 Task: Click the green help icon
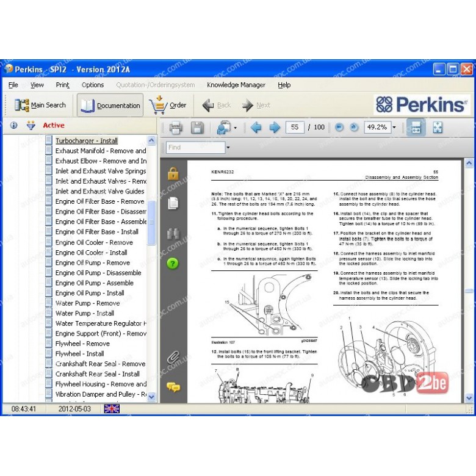point(173,264)
